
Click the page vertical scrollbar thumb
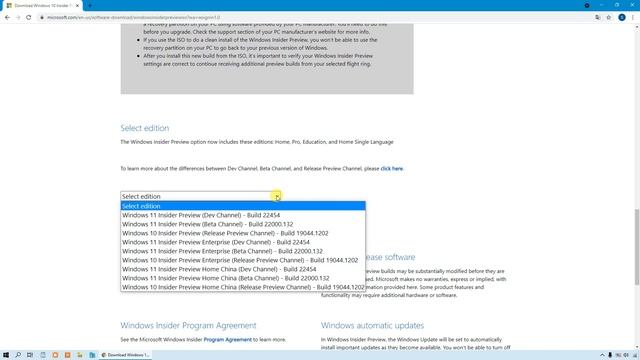coord(637,247)
